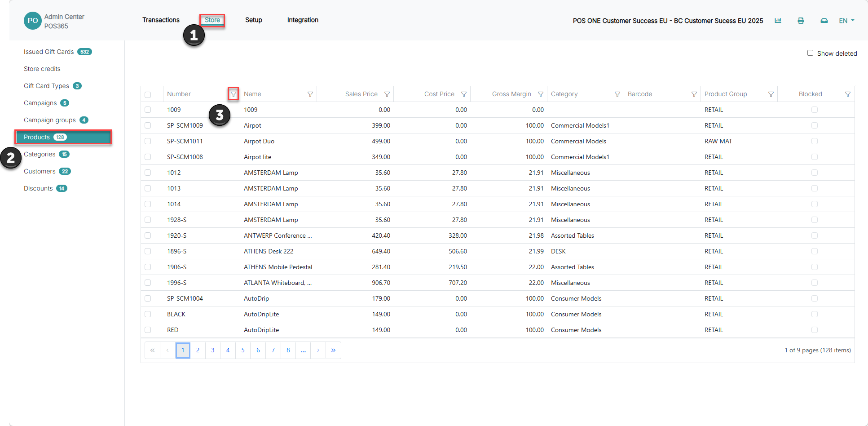Open the Setup menu
This screenshot has height=426, width=868.
coord(254,20)
